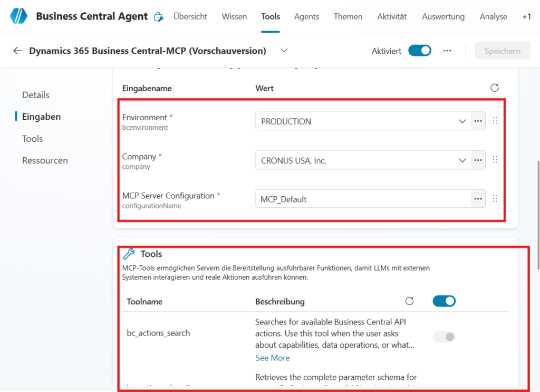Open the Agents tab
Image resolution: width=540 pixels, height=392 pixels.
[x=306, y=17]
